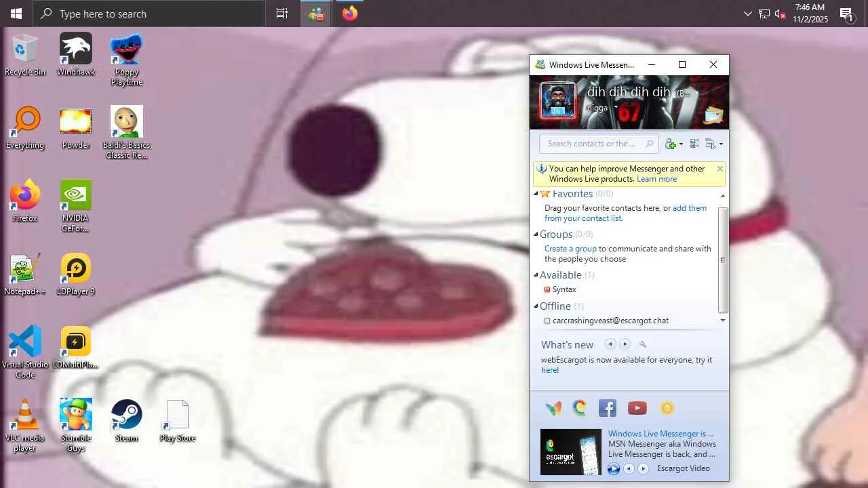Click the taskbar search box
The height and width of the screenshot is (488, 868).
(x=149, y=14)
